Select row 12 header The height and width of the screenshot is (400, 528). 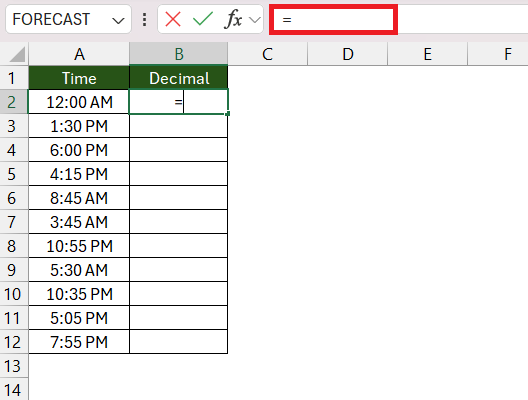pyautogui.click(x=14, y=342)
